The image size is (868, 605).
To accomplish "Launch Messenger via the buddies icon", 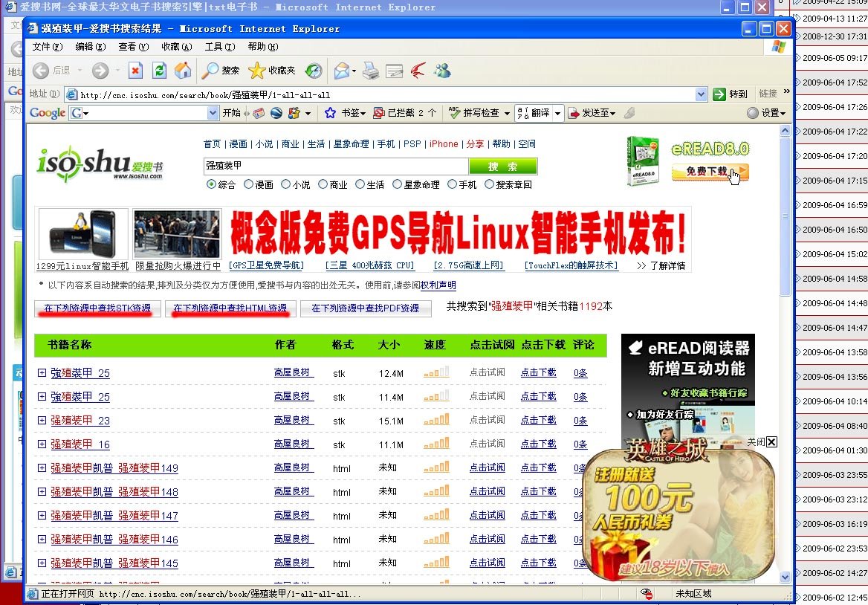I will tap(442, 71).
